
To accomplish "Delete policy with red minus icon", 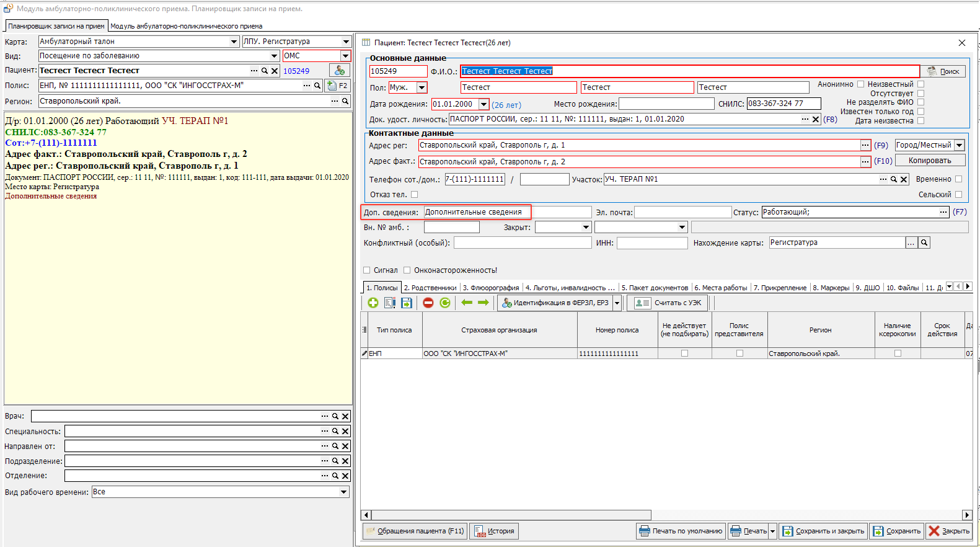I will click(428, 303).
